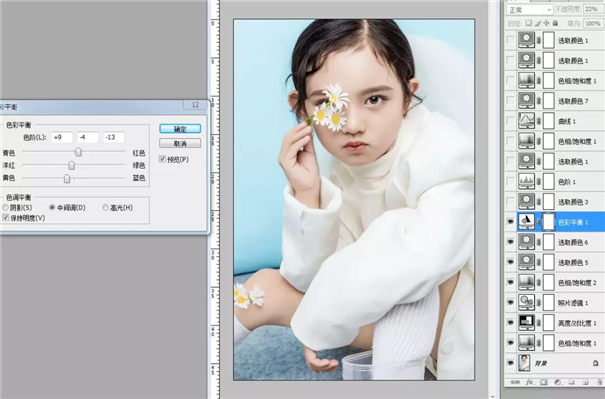Select the 中间调(D) midtones radio button
The height and width of the screenshot is (399, 605).
52,208
